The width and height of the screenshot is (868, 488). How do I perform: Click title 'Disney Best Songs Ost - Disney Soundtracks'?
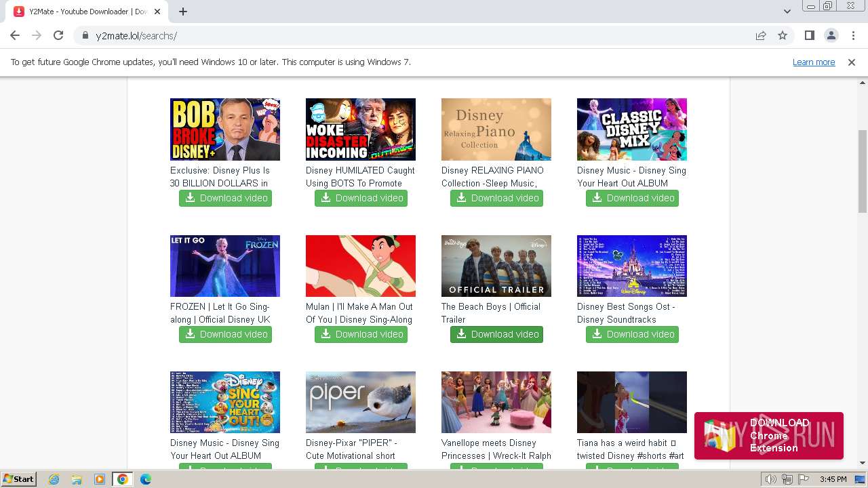[626, 313]
